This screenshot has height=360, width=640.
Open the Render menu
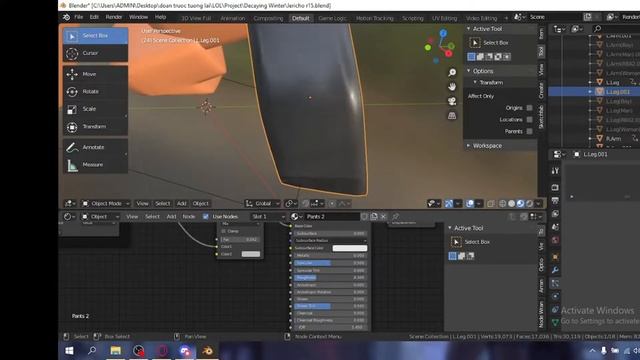(114, 17)
